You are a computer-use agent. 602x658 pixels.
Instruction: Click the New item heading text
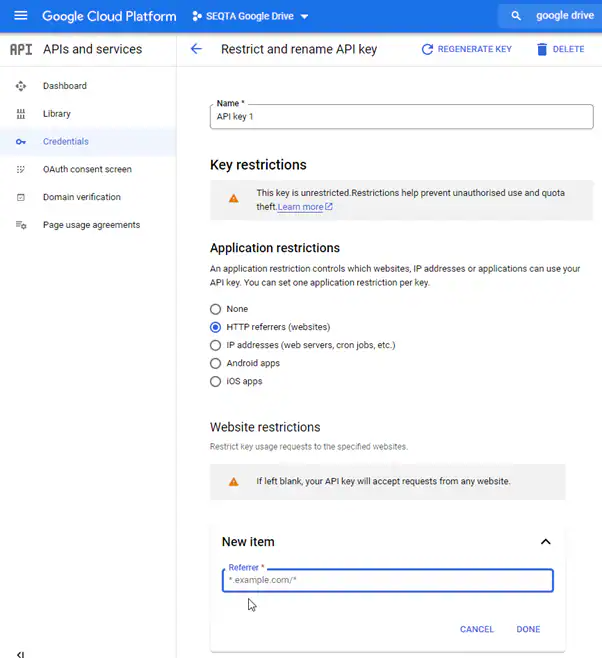pos(248,542)
